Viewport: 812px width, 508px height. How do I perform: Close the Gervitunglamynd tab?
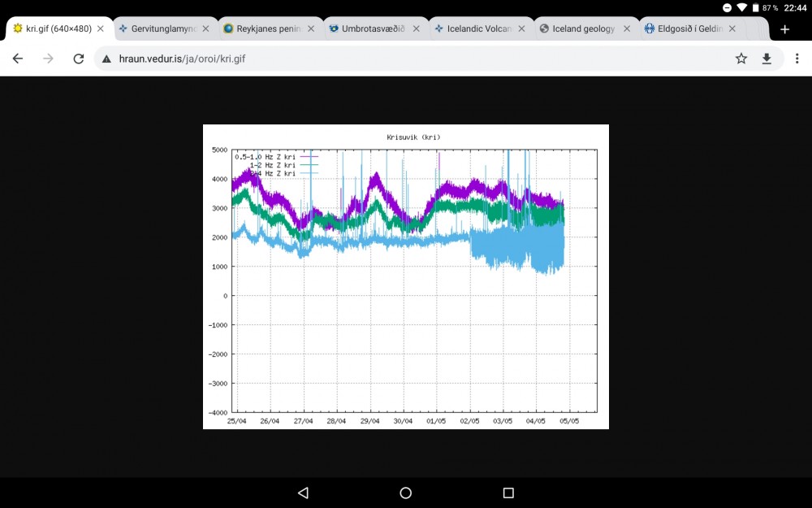[x=205, y=27]
